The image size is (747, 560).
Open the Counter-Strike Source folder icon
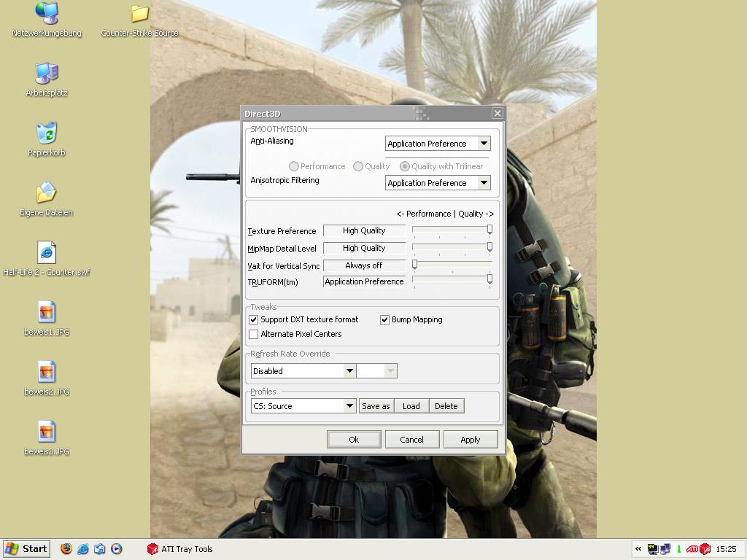pos(139,20)
